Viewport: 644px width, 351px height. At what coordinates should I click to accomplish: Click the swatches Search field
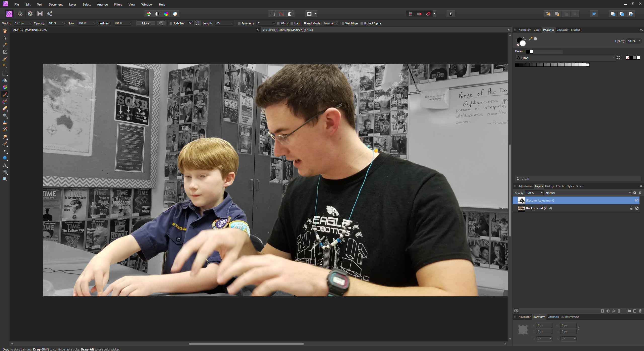point(578,179)
